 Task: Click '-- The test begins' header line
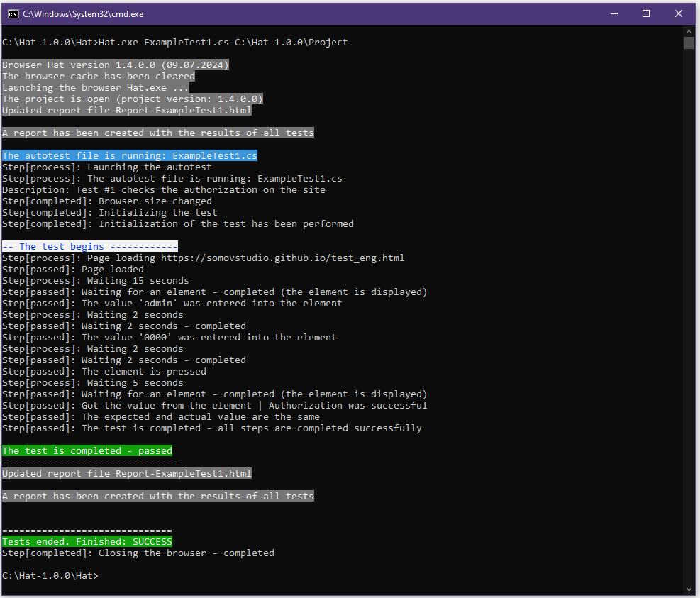[90, 247]
